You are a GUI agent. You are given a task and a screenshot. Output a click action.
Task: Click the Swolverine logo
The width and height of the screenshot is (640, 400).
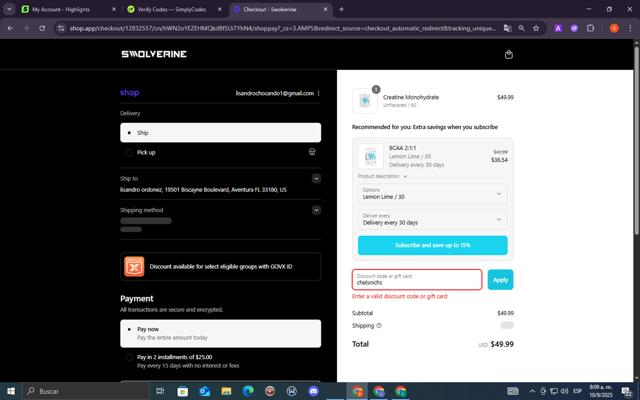pos(154,54)
